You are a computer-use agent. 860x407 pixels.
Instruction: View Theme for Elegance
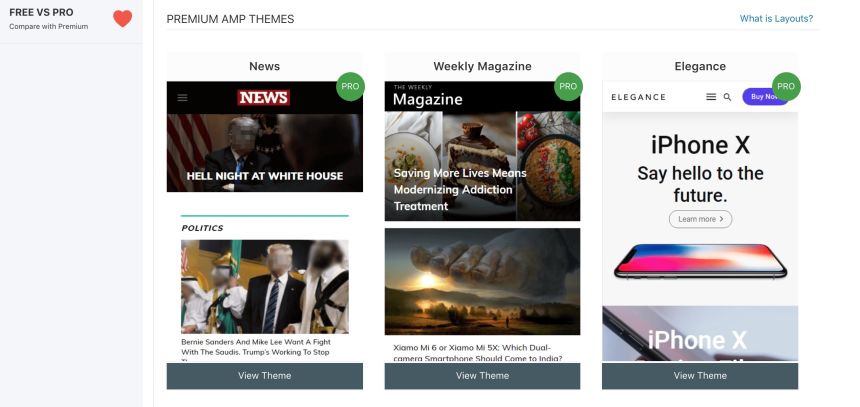700,376
